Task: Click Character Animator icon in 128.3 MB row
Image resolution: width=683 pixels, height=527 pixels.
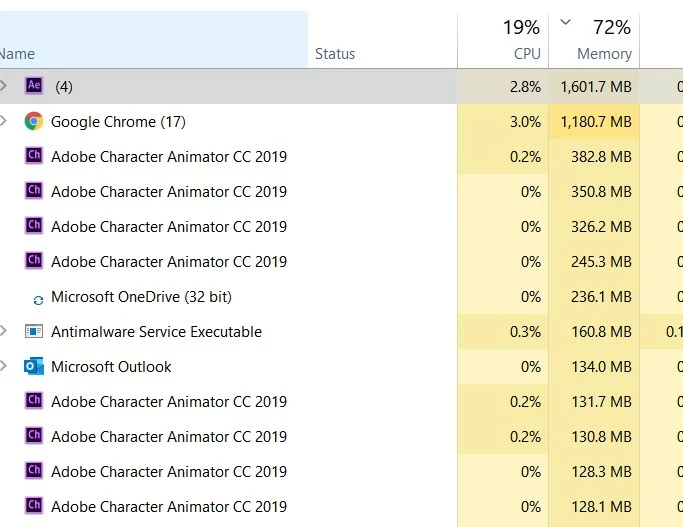Action: pos(34,470)
